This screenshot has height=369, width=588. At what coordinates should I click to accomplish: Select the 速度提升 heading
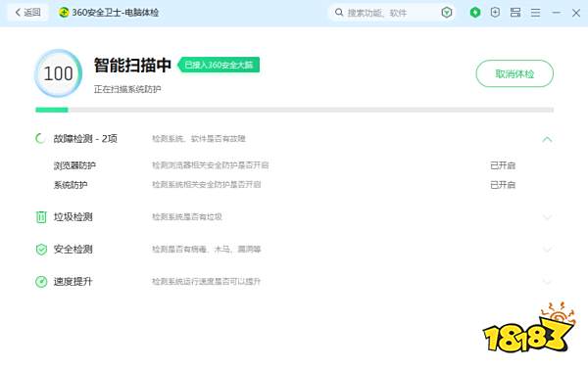click(73, 281)
